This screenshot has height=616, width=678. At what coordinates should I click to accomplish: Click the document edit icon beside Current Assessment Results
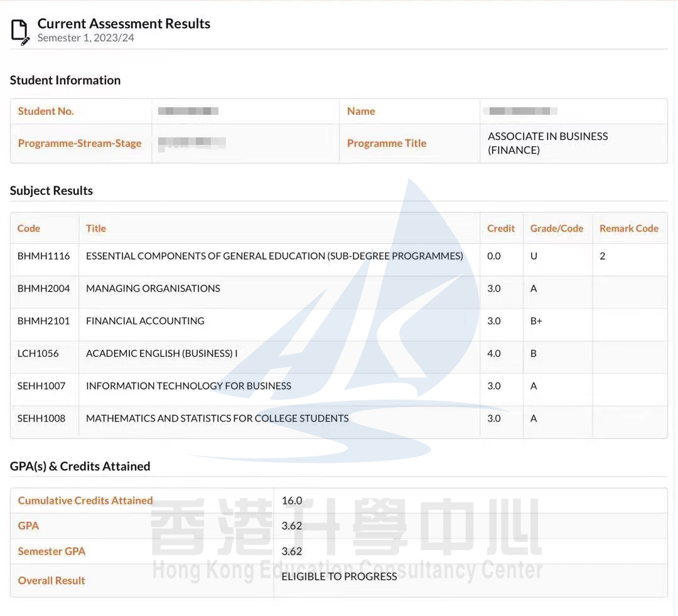point(20,32)
